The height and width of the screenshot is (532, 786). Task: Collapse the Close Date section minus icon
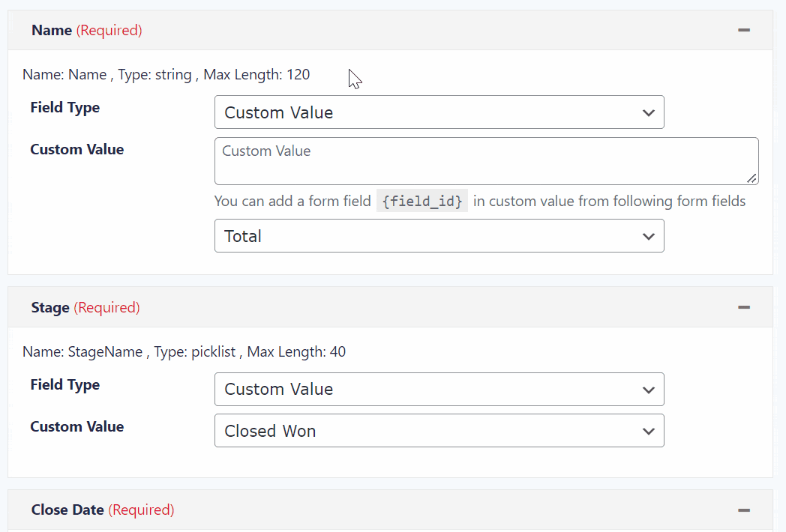tap(743, 510)
